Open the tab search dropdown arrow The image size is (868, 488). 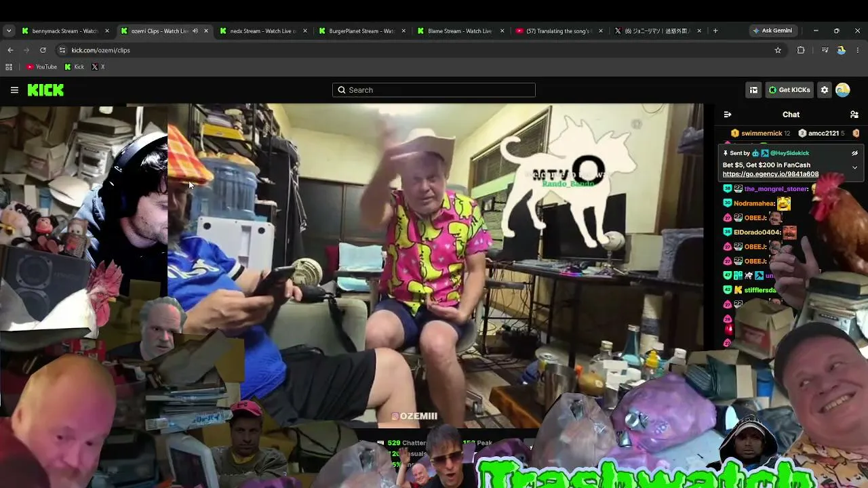click(x=9, y=30)
